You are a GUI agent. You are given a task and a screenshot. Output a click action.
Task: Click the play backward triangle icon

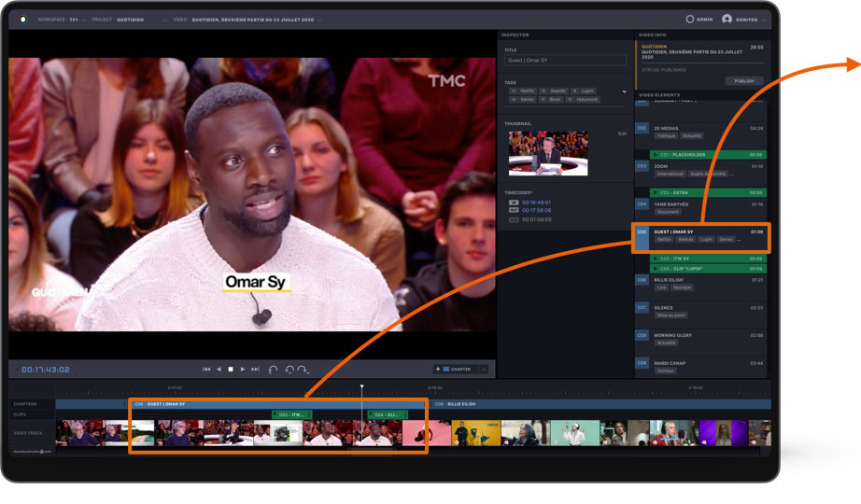tap(219, 370)
